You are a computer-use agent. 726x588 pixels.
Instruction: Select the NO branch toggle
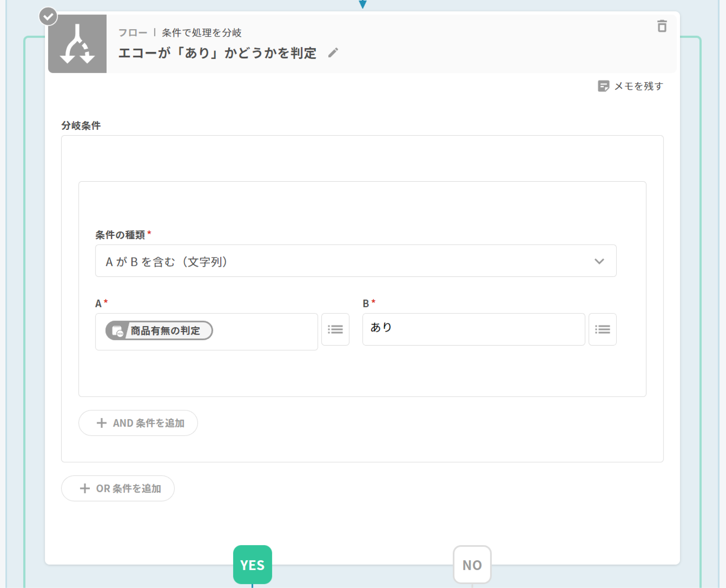pyautogui.click(x=472, y=564)
